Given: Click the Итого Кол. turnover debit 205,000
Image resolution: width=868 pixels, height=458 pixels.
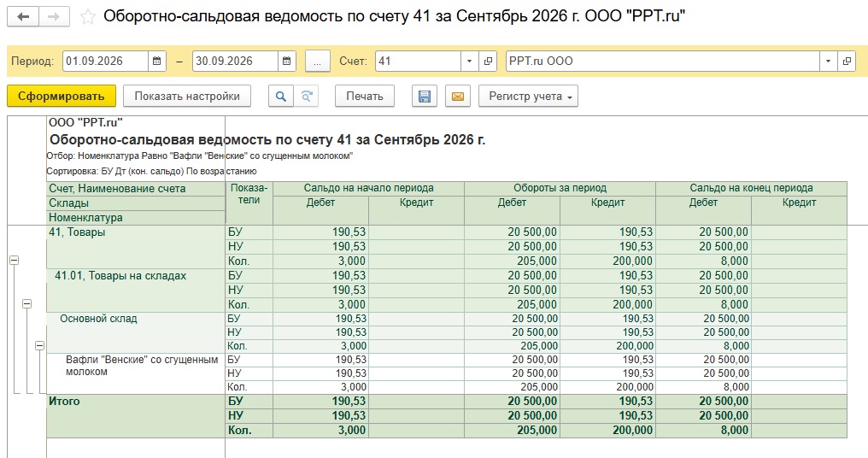Looking at the screenshot, I should 512,430.
